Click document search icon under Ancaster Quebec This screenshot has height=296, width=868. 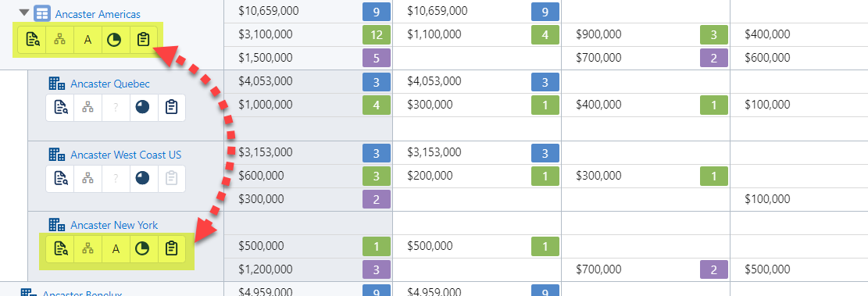[60, 108]
